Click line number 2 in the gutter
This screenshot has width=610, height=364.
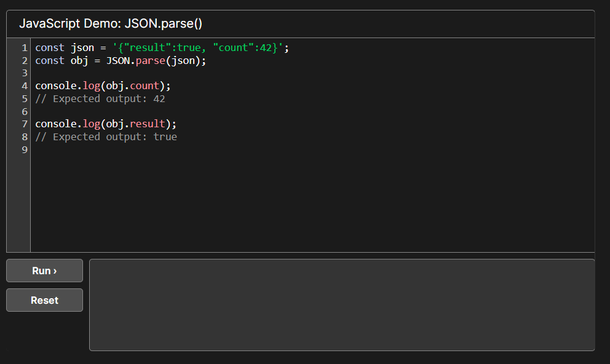[x=25, y=61]
